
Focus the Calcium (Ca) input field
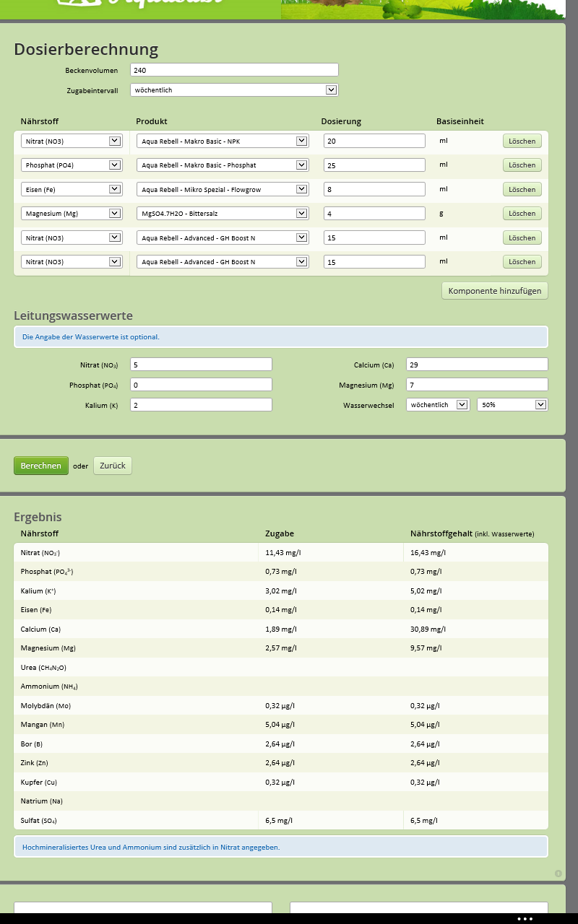tap(477, 365)
